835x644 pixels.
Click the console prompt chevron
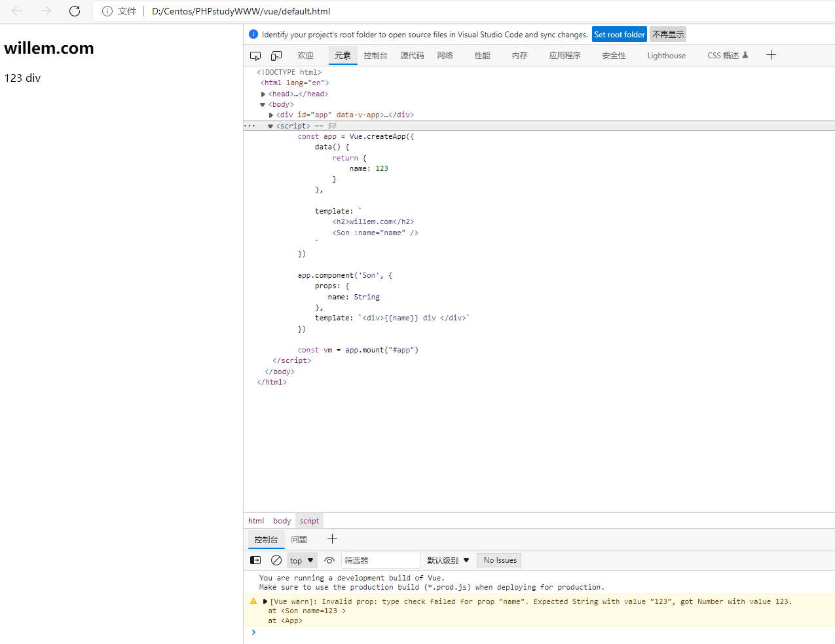click(253, 632)
